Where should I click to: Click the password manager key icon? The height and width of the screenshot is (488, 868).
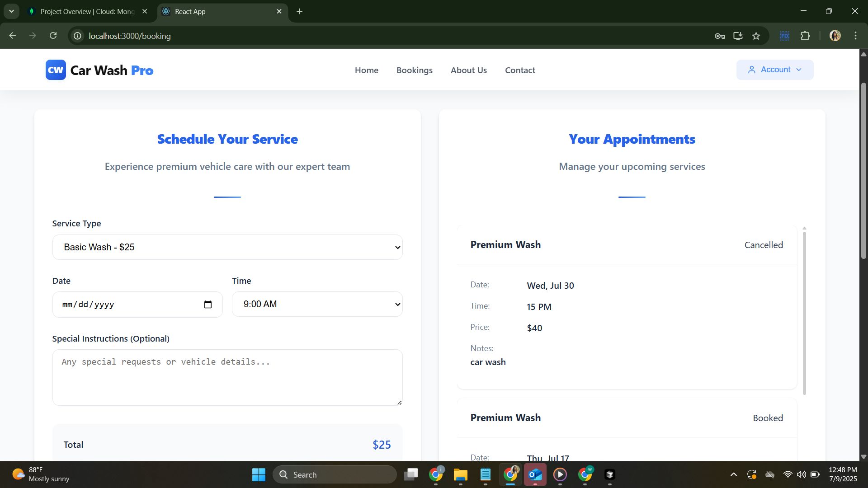[x=720, y=36]
